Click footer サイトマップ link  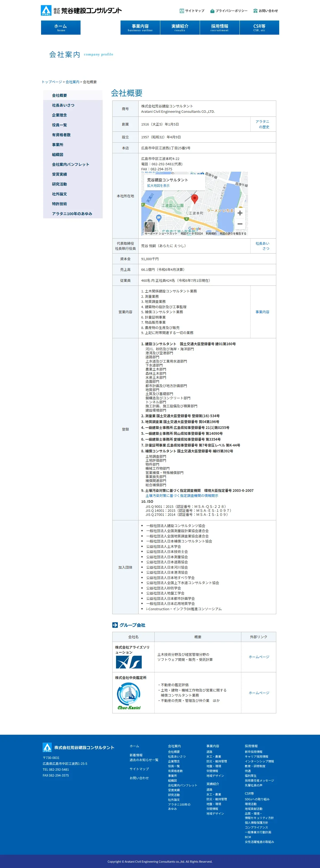[x=139, y=769]
